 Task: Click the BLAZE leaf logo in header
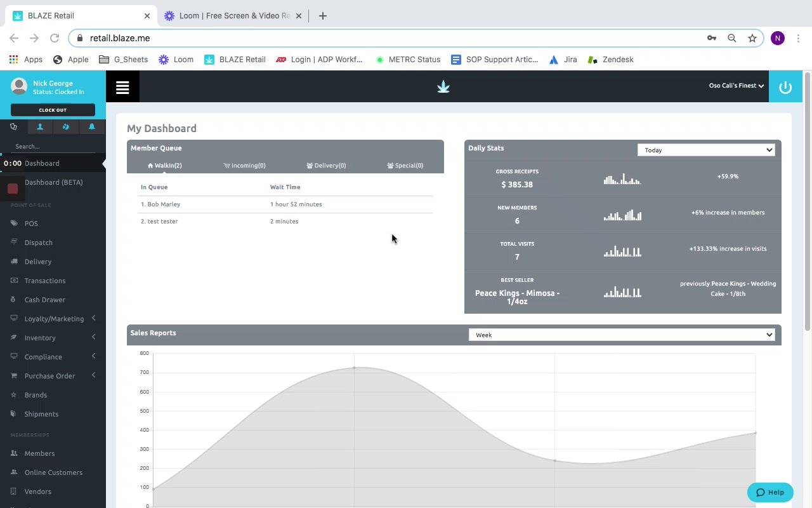(443, 87)
